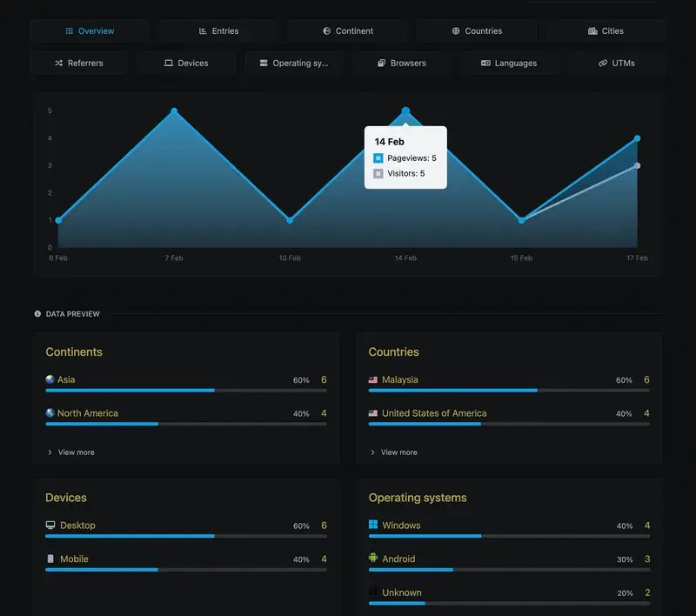
Task: Click the Languages icon
Action: (485, 63)
